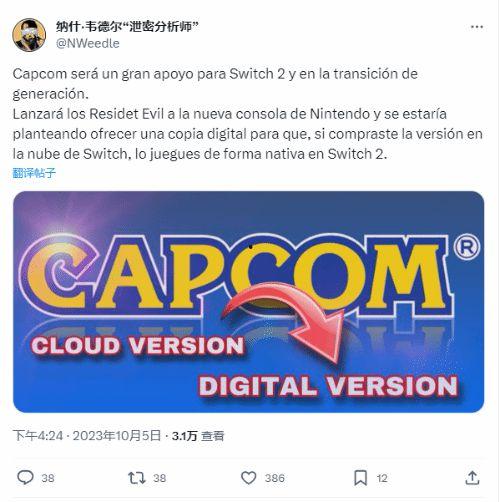
Task: Click the share upload icon
Action: coord(472,478)
